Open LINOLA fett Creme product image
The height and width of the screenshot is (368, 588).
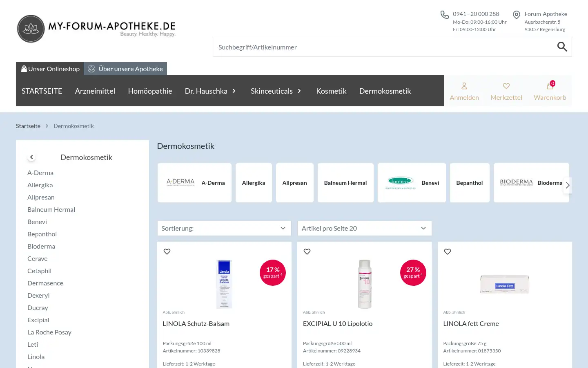pos(505,284)
